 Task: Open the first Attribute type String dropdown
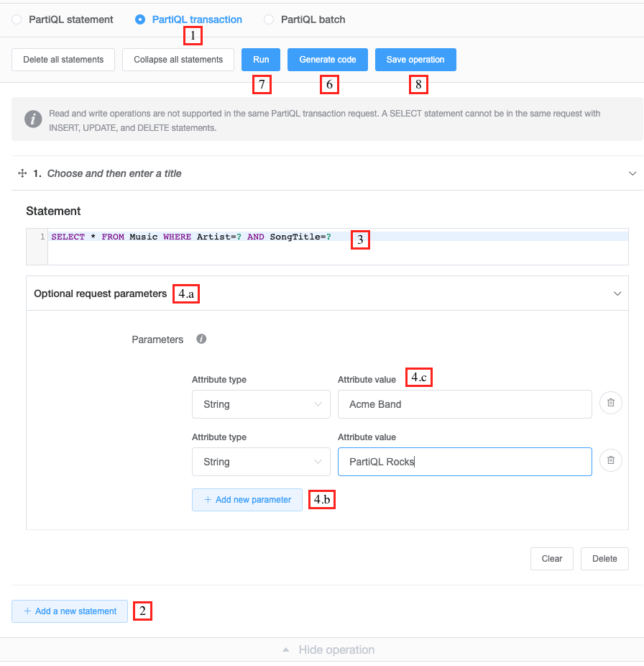pyautogui.click(x=261, y=404)
